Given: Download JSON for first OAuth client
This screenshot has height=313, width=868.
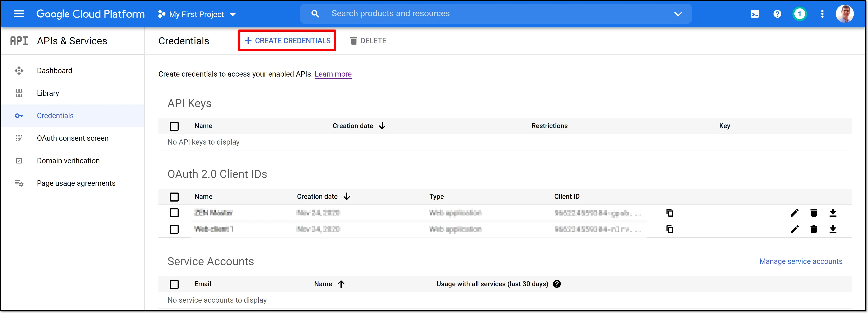Looking at the screenshot, I should [833, 213].
